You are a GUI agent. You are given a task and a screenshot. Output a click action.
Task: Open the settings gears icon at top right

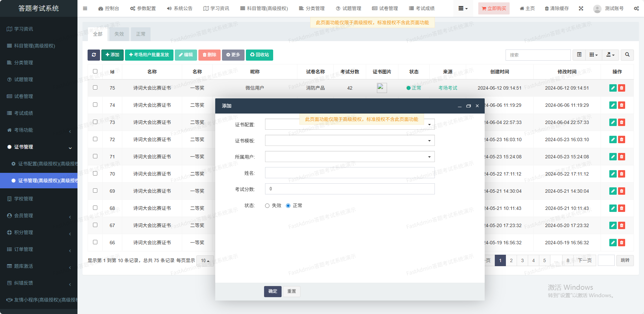pyautogui.click(x=636, y=8)
